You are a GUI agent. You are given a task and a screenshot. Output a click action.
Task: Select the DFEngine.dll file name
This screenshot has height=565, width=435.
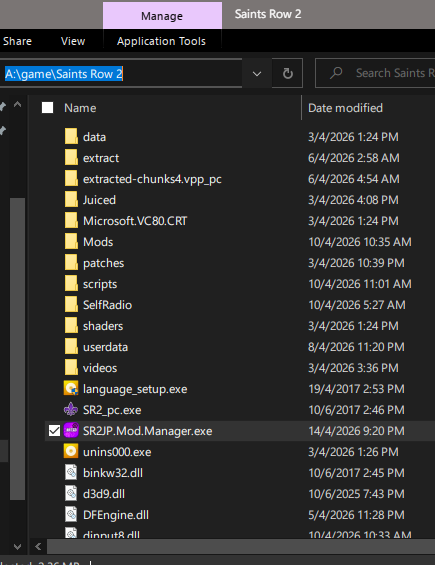(116, 515)
